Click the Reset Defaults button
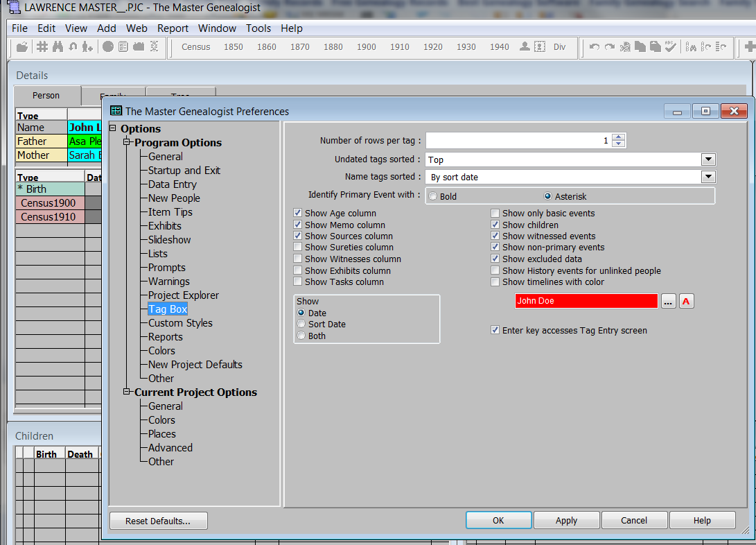This screenshot has height=545, width=756. tap(158, 521)
